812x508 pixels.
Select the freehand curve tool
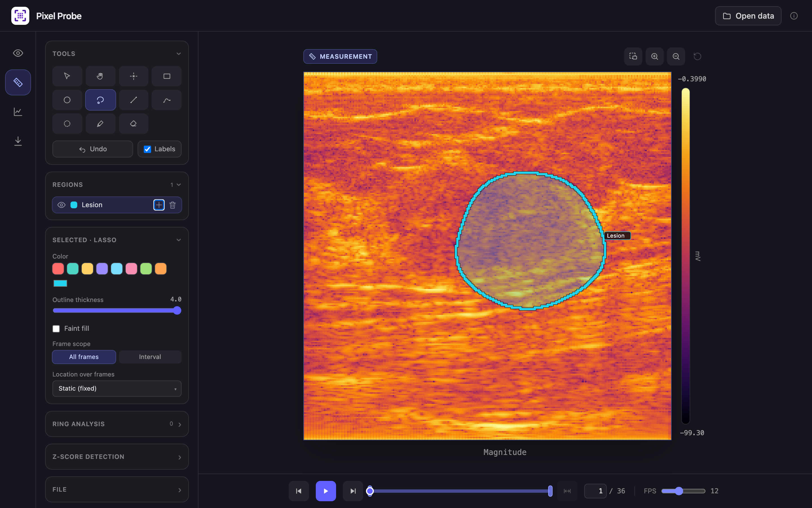pyautogui.click(x=167, y=100)
